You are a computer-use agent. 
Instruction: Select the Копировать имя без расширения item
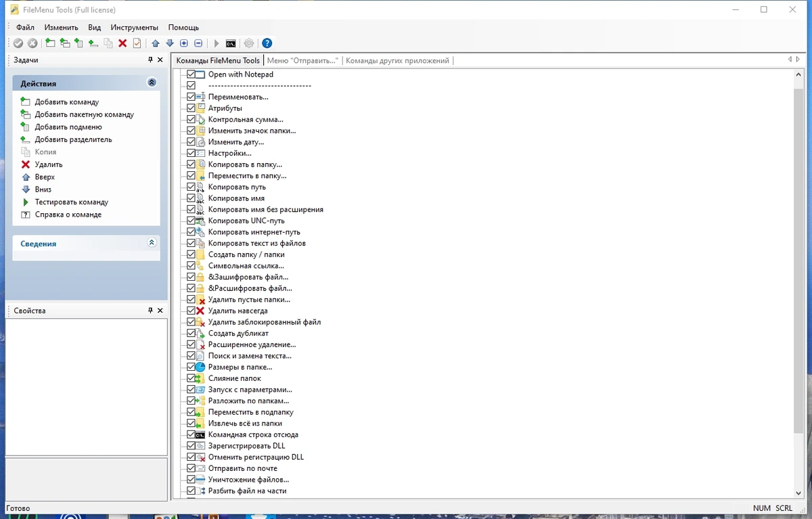pos(266,210)
